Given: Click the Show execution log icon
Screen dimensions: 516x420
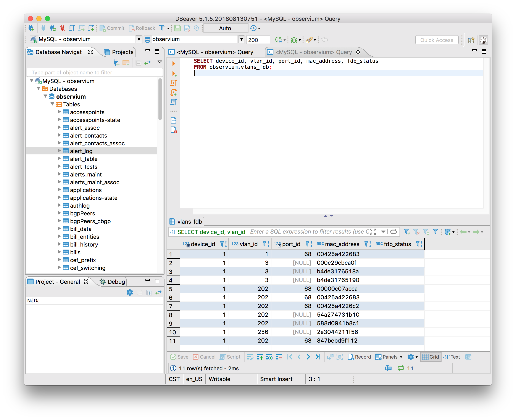Looking at the screenshot, I should (174, 130).
